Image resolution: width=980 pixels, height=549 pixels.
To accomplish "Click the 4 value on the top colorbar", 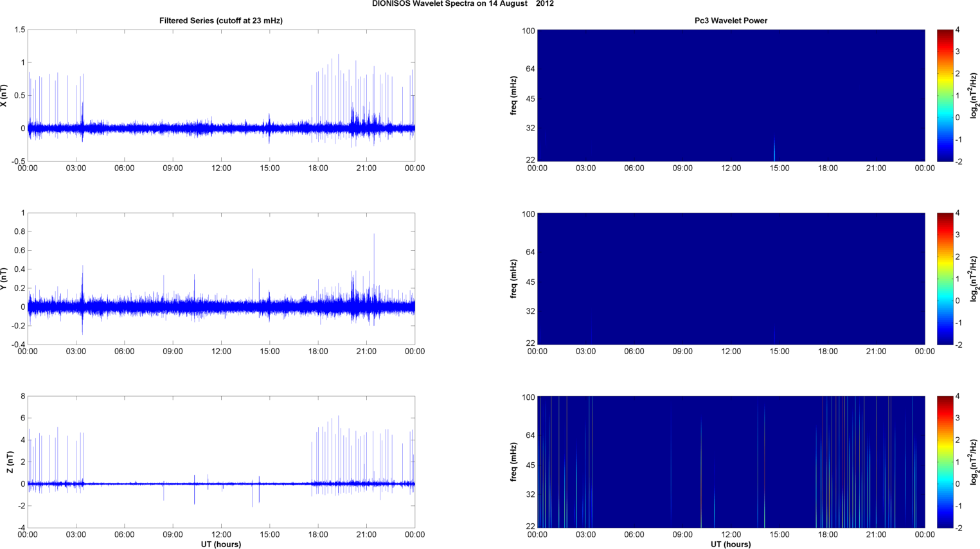I will point(958,30).
